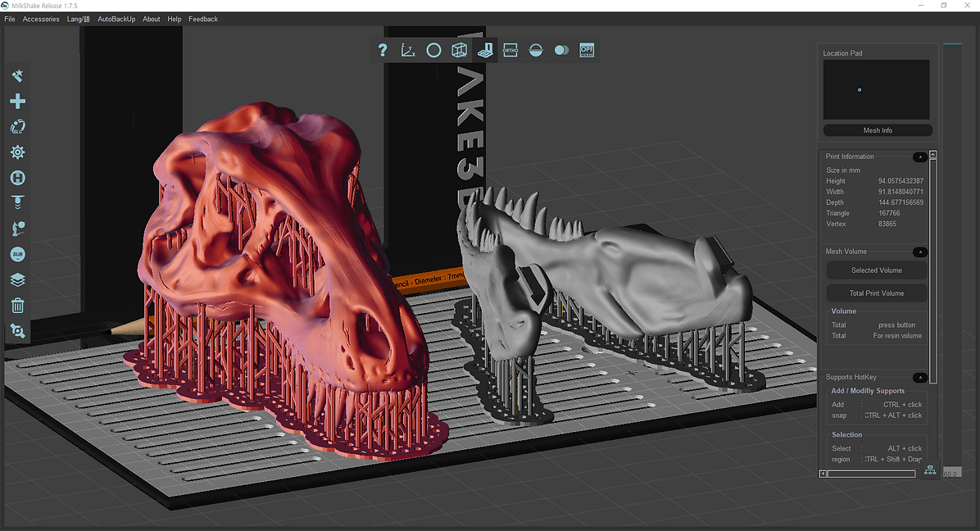Click the Location Pad position area
The height and width of the screenshot is (531, 980).
pyautogui.click(x=876, y=89)
